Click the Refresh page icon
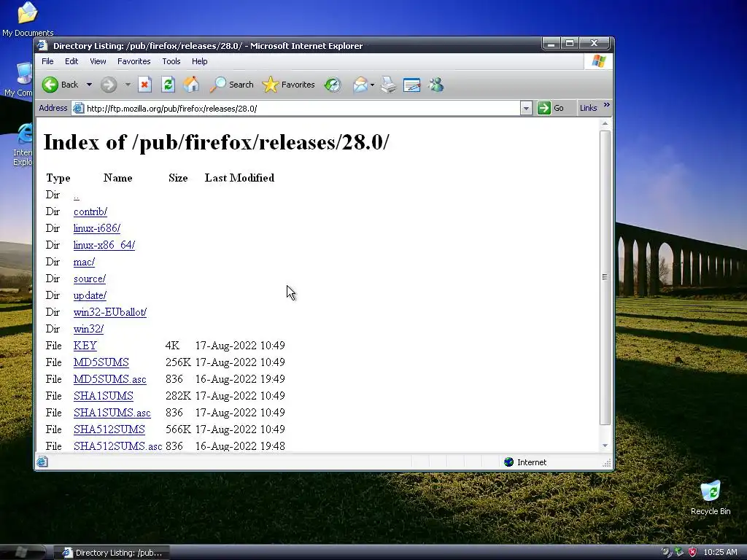The height and width of the screenshot is (560, 747). [168, 85]
